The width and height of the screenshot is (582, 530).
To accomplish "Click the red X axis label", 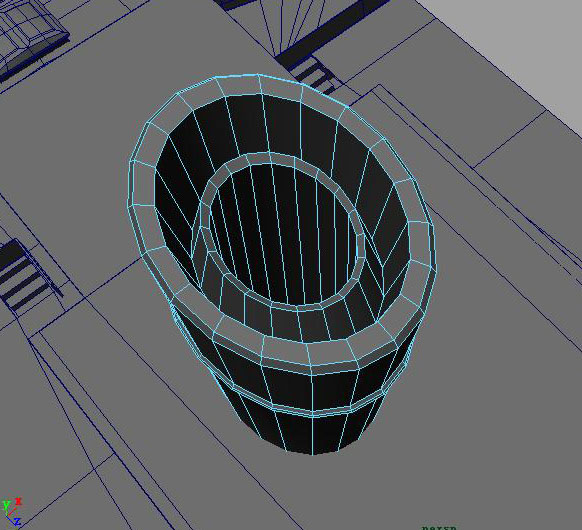I will (19, 502).
